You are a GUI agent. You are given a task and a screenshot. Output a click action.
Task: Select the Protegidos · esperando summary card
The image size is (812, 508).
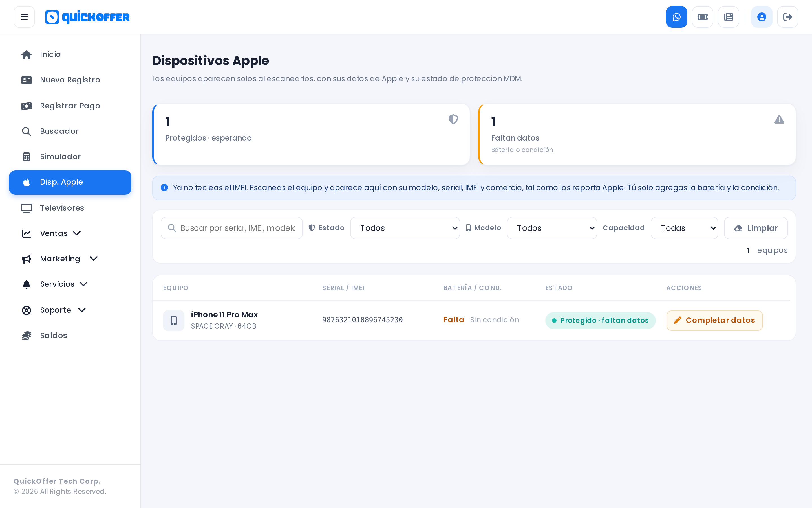pyautogui.click(x=311, y=134)
